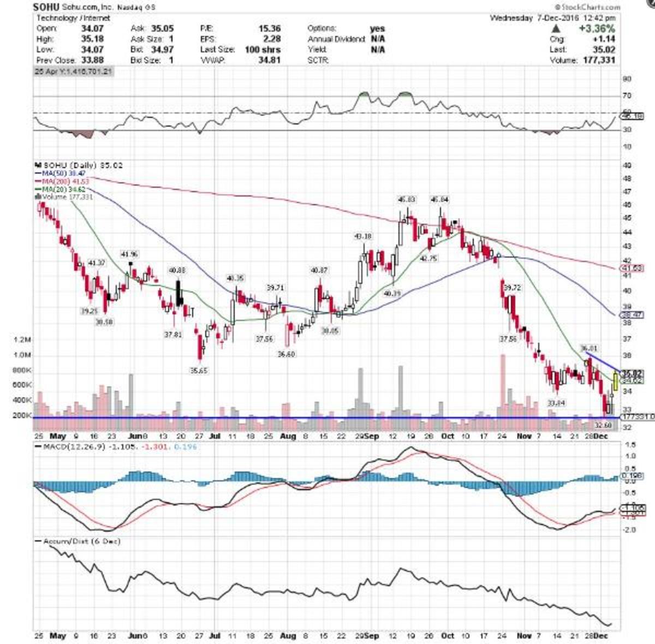
Task: Click the candlestick glyph before SOHU (Daily)
Action: 38,164
